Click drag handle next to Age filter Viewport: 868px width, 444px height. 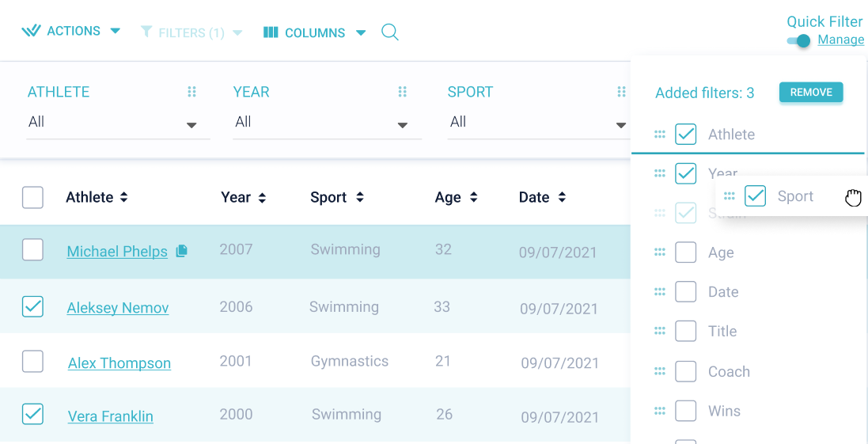click(660, 252)
